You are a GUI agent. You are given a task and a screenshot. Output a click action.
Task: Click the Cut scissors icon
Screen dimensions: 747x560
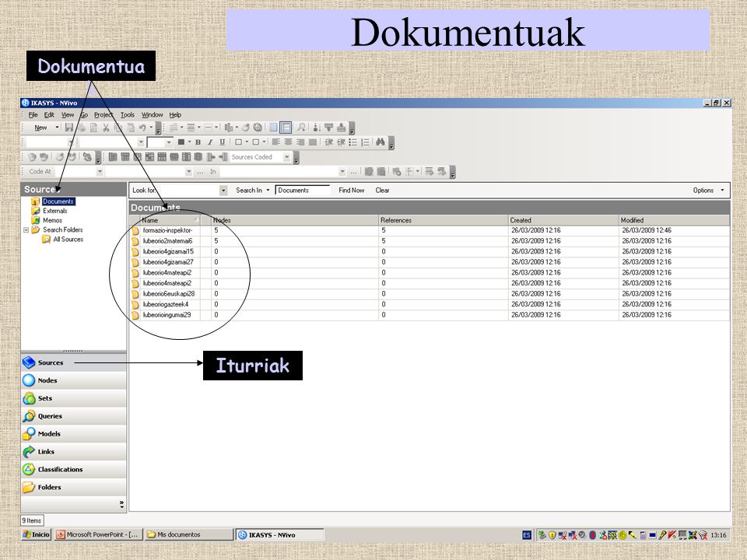106,128
